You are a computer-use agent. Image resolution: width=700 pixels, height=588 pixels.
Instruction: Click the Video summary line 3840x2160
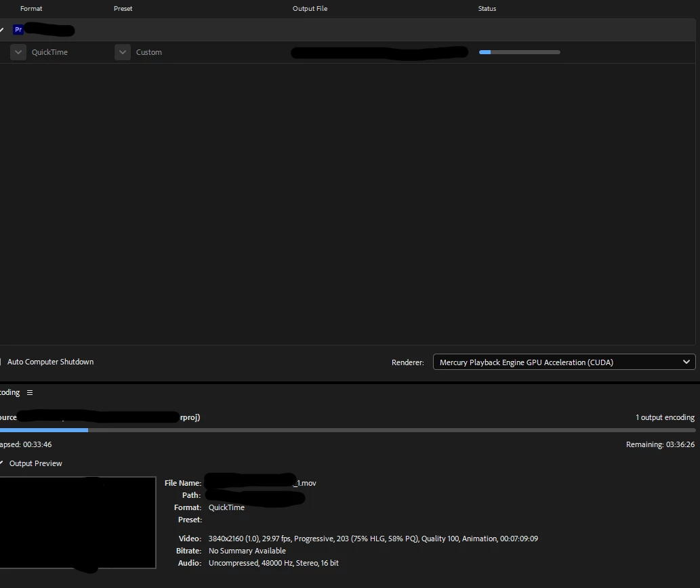coord(373,539)
